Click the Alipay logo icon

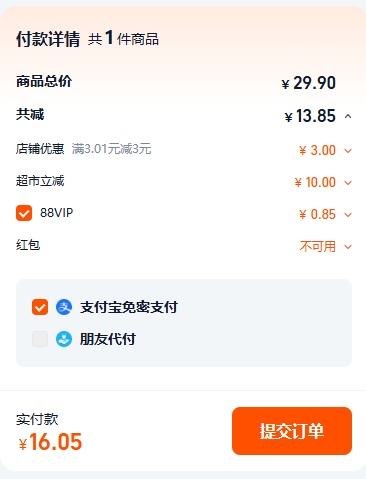64,307
